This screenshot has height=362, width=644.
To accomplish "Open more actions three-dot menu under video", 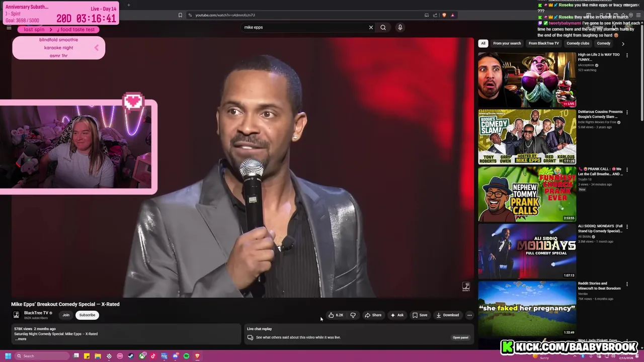I will click(469, 315).
